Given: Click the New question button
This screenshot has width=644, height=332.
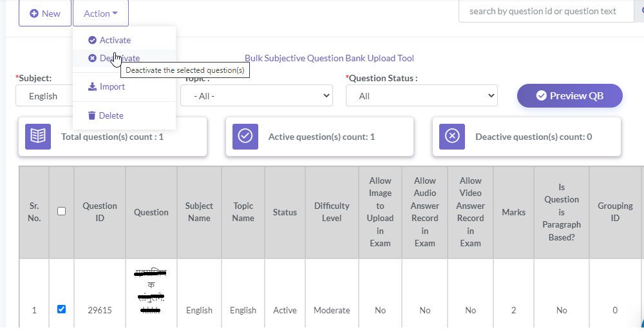Looking at the screenshot, I should coord(45,13).
